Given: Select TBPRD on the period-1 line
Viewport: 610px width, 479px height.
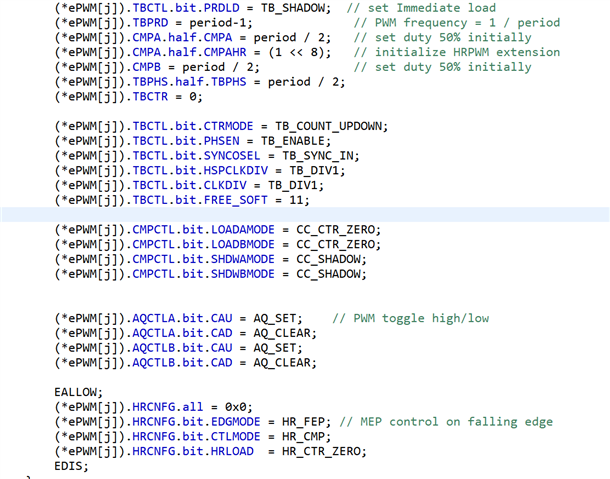Looking at the screenshot, I should pyautogui.click(x=150, y=23).
